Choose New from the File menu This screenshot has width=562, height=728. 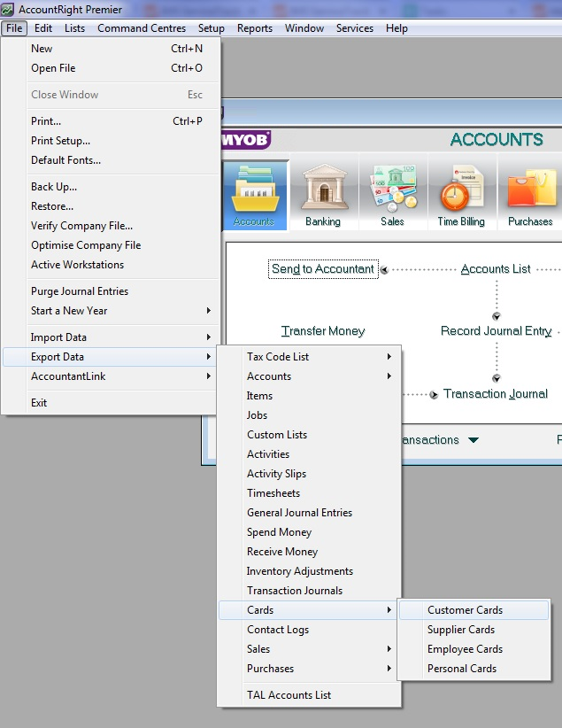(111, 49)
